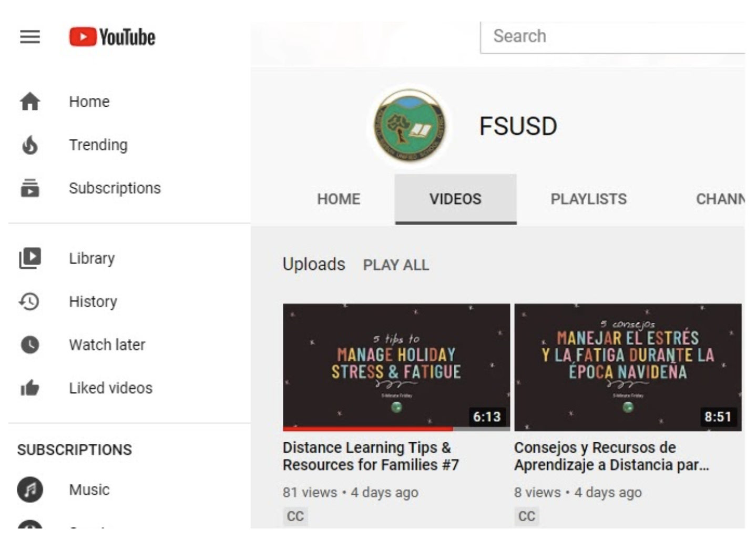
Task: Open the Manage Holiday Stress & Fatigue thumbnail
Action: (396, 367)
